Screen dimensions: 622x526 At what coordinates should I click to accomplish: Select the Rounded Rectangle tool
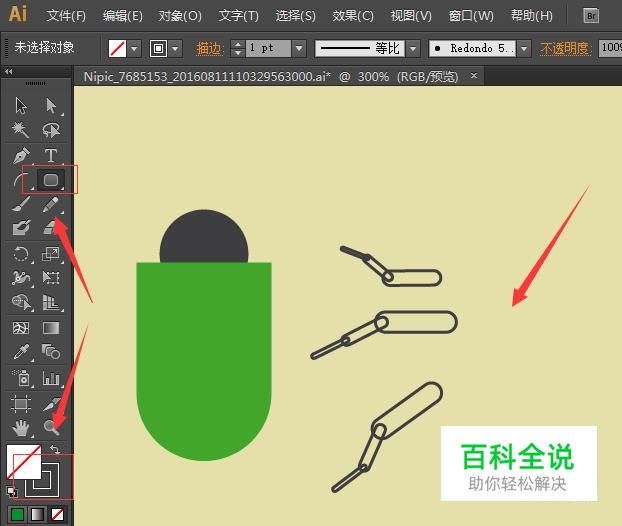click(x=51, y=180)
